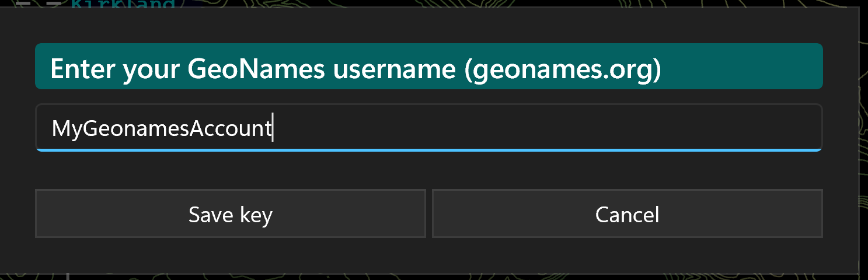This screenshot has height=280, width=868.
Task: Click dialog's blank area below the buttons
Action: pyautogui.click(x=429, y=255)
